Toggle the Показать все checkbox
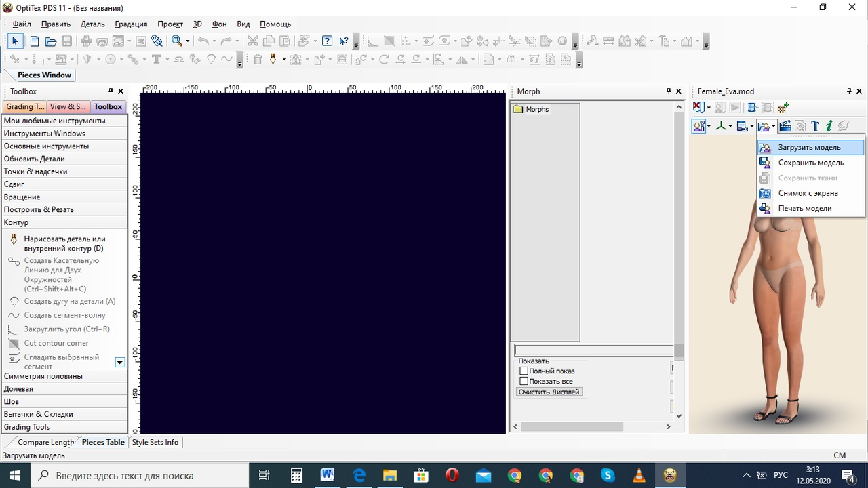Viewport: 868px width, 488px height. [x=524, y=381]
